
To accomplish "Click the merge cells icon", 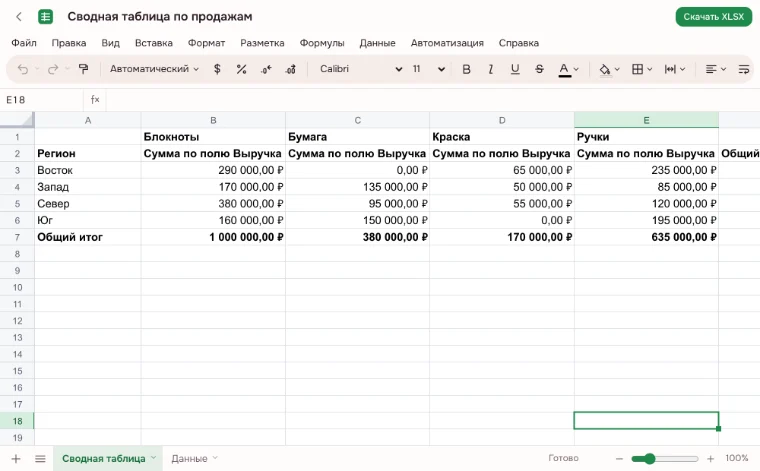I will click(x=670, y=69).
